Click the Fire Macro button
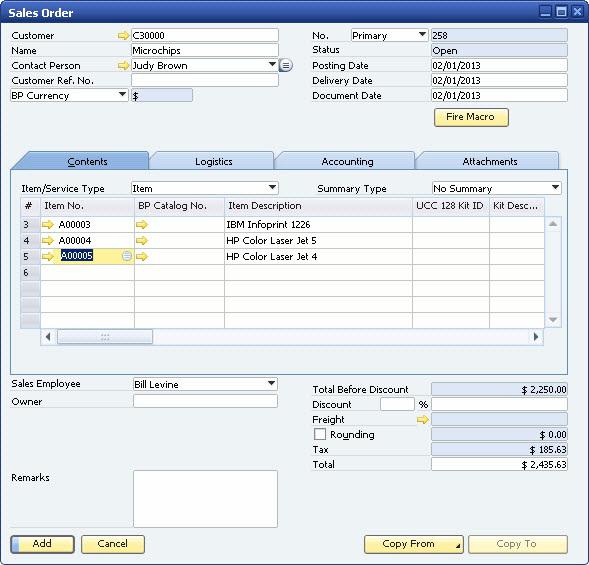The width and height of the screenshot is (589, 565). coord(471,117)
